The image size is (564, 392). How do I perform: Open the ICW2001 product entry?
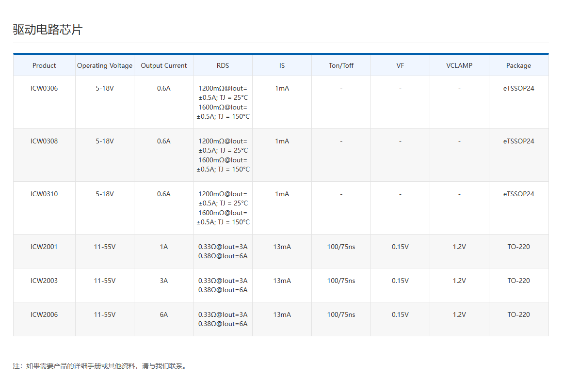click(44, 247)
